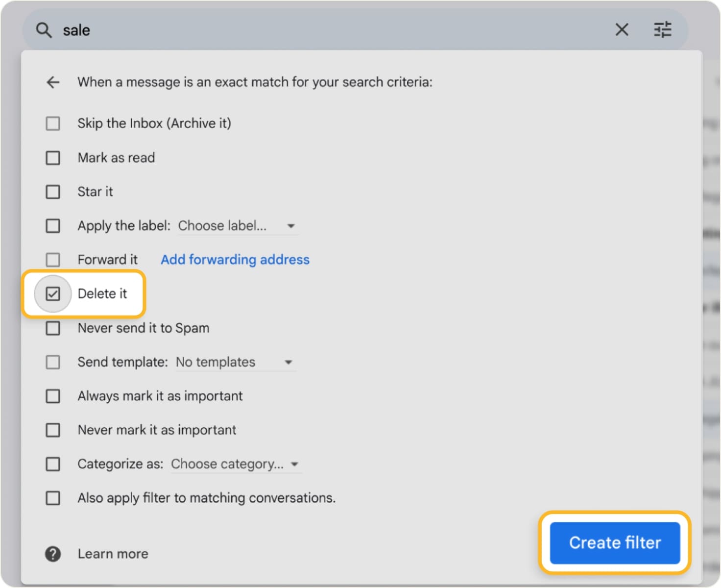Image resolution: width=721 pixels, height=588 pixels.
Task: Open the No templates dropdown arrow
Action: coord(289,362)
